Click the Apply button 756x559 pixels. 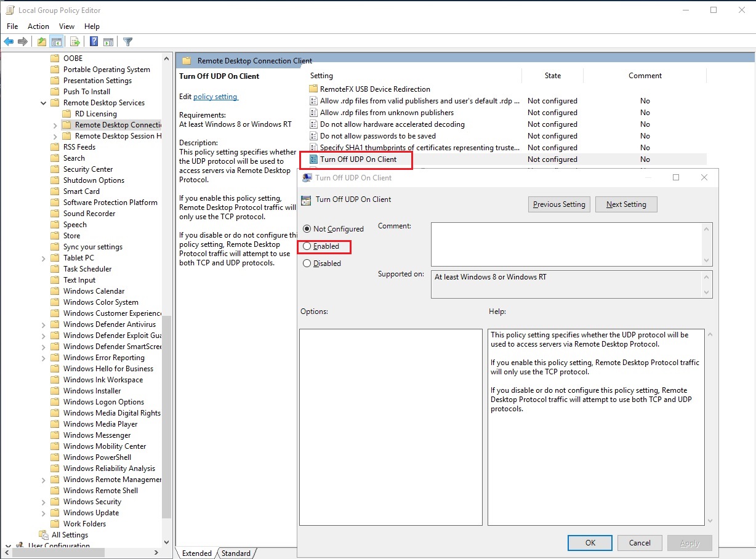click(690, 543)
